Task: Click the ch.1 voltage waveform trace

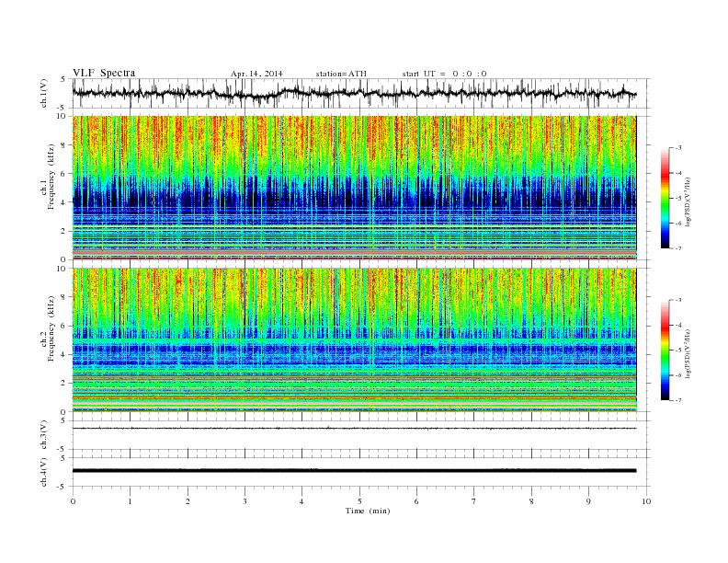Action: pos(354,93)
